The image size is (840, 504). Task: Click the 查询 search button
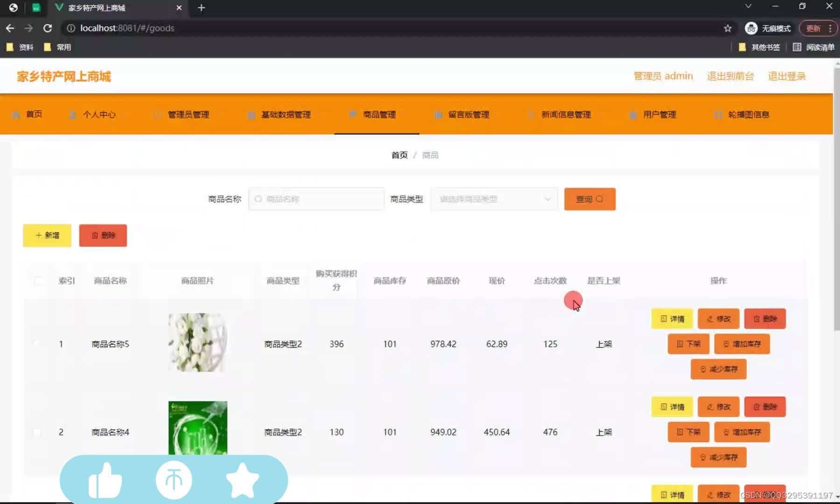pos(590,199)
